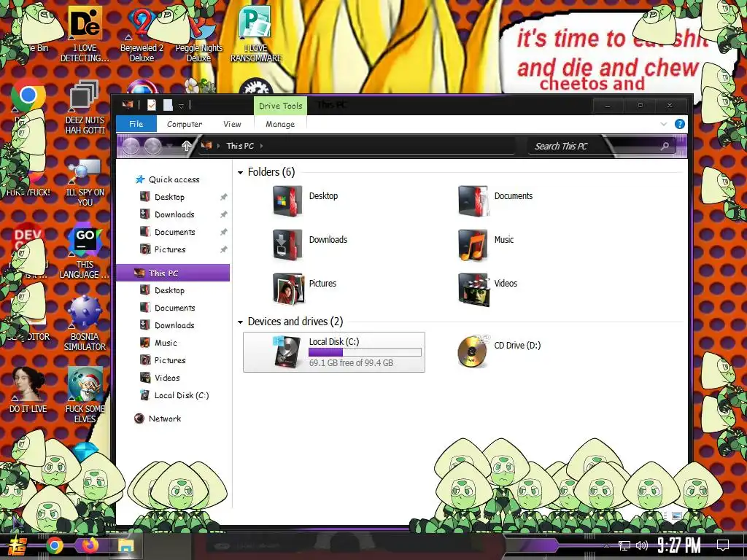Click the Start button on taskbar

(18, 545)
